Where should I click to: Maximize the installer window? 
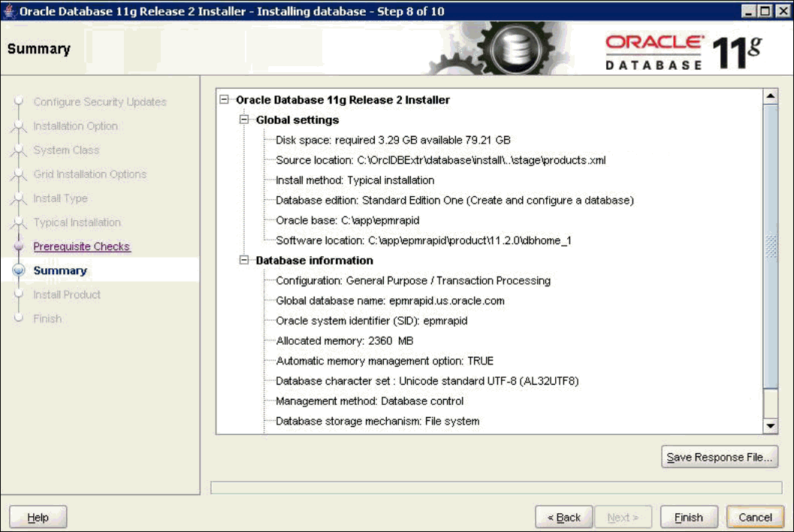pos(765,11)
